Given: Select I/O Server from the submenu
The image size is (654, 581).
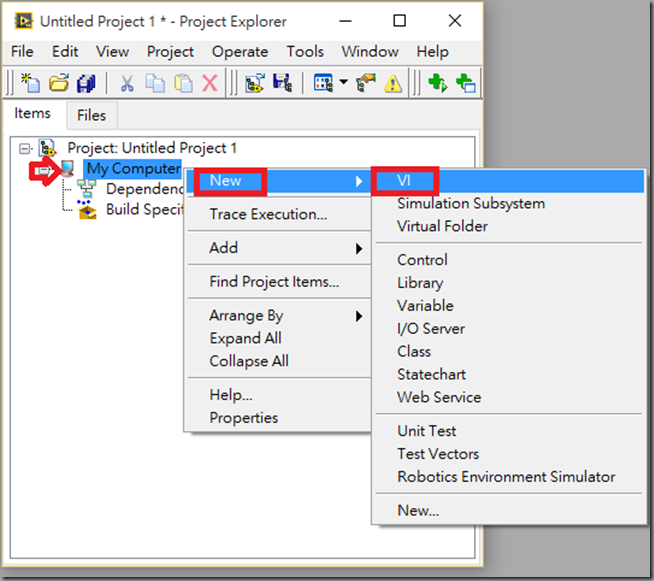Looking at the screenshot, I should (509, 329).
